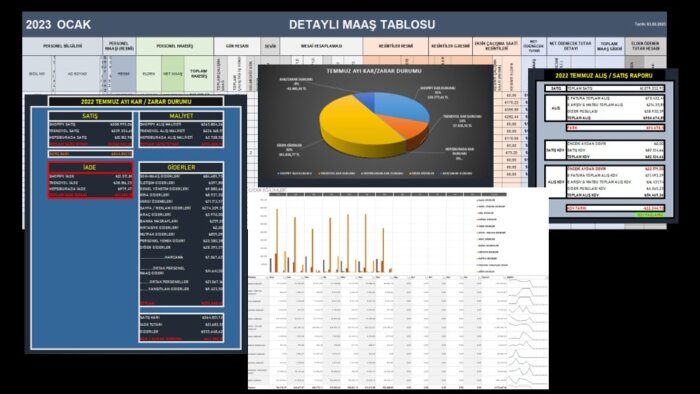Click the NET MAAŞ sub-header cell
Image resolution: width=700 pixels, height=394 pixels.
[173, 74]
